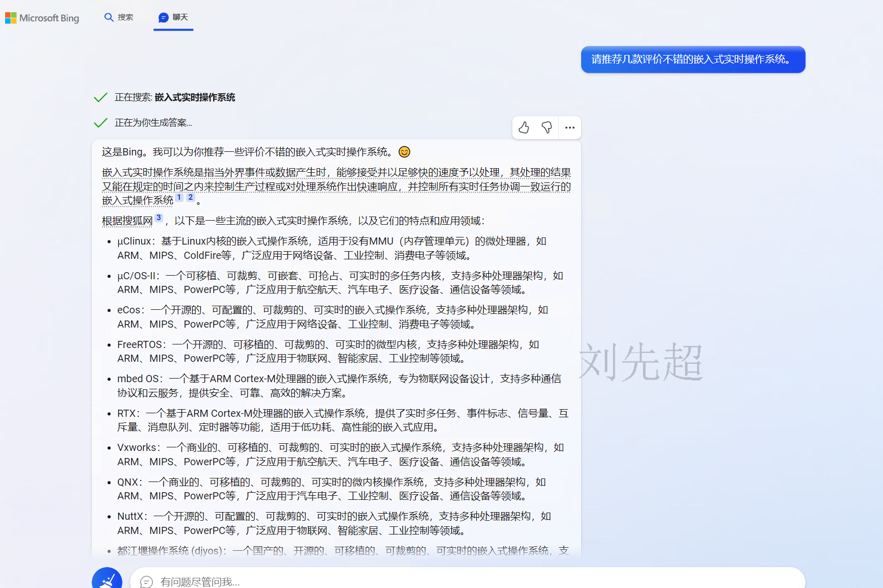Click the magnifier icon beside 搜索
The width and height of the screenshot is (883, 588).
pyautogui.click(x=109, y=17)
